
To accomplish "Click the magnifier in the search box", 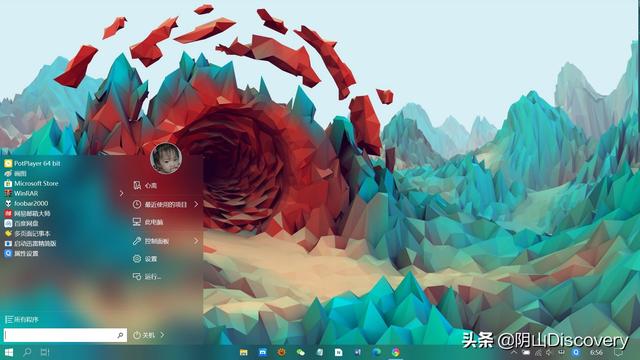I will [120, 335].
